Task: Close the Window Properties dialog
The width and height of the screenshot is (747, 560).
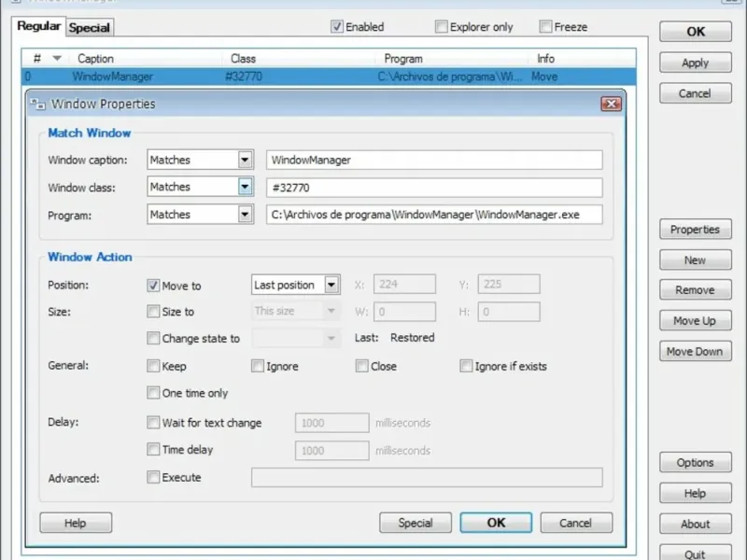Action: click(x=612, y=104)
